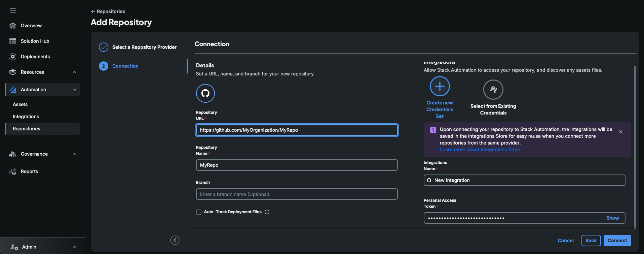Select Repositories under Automation
This screenshot has height=254, width=644.
pyautogui.click(x=42, y=129)
